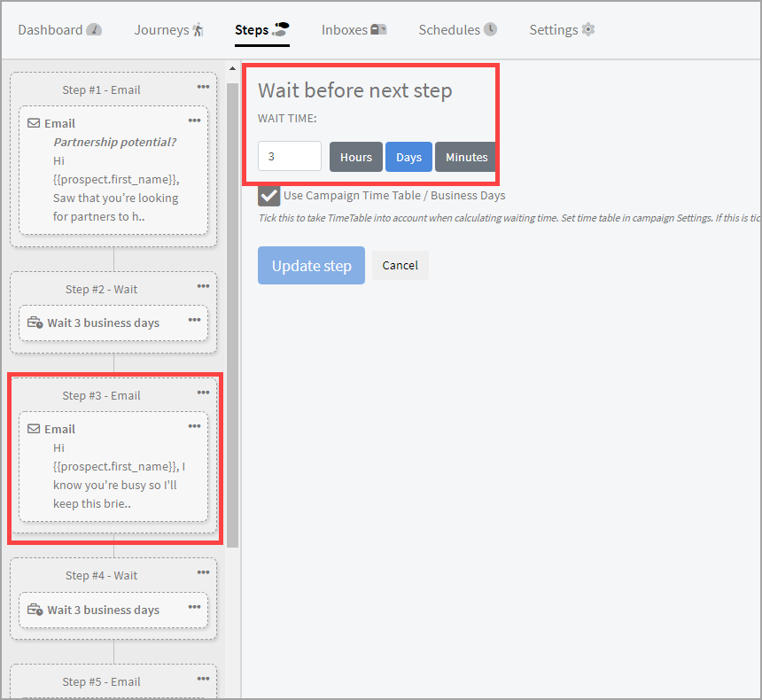The height and width of the screenshot is (700, 762).
Task: Click the envelope icon in Step #1 Email
Action: point(34,123)
